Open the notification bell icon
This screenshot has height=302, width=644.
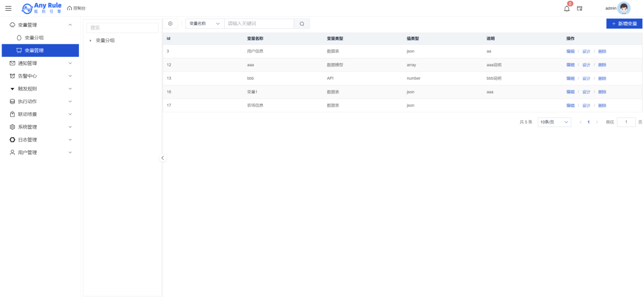click(x=567, y=8)
